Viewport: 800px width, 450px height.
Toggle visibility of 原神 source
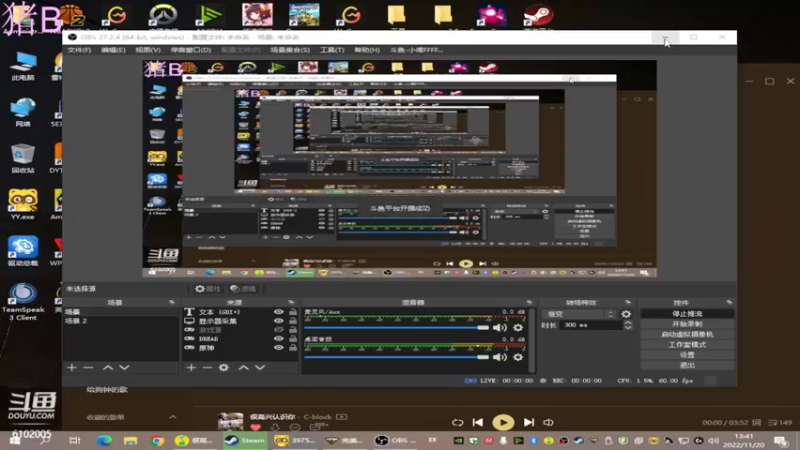point(279,348)
